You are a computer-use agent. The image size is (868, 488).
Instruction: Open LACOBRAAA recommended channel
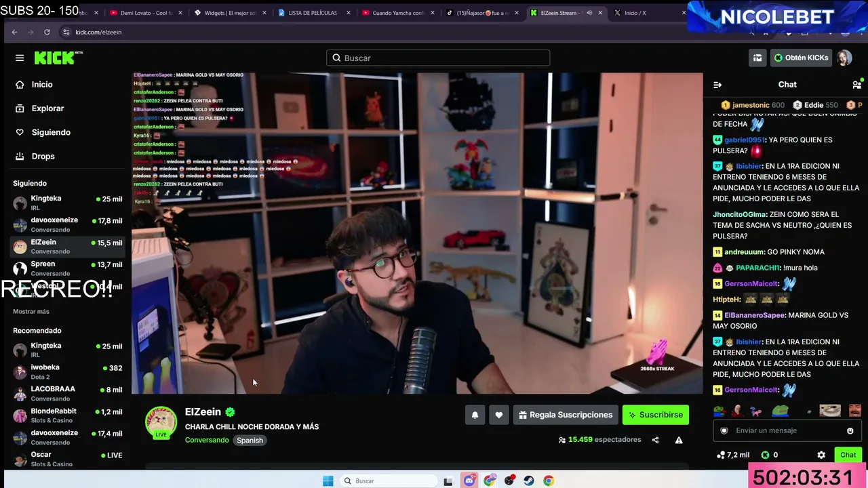point(68,394)
